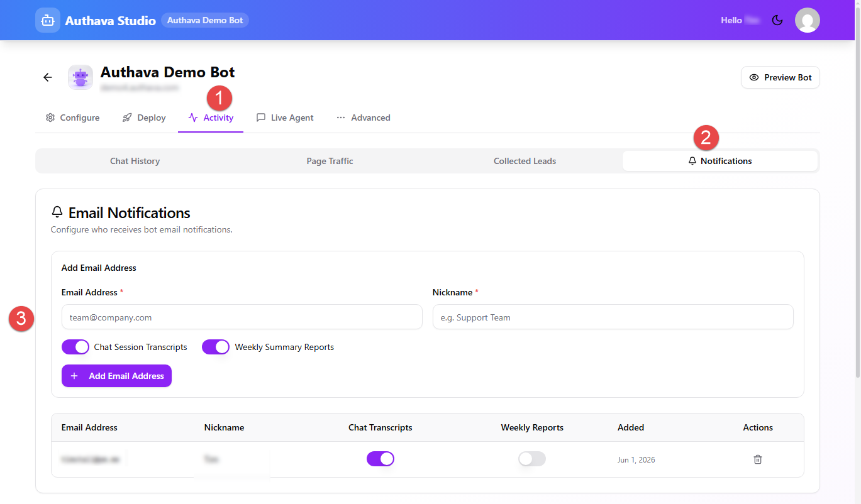Click the purple bot avatar image
Image resolution: width=861 pixels, height=504 pixels.
[81, 77]
